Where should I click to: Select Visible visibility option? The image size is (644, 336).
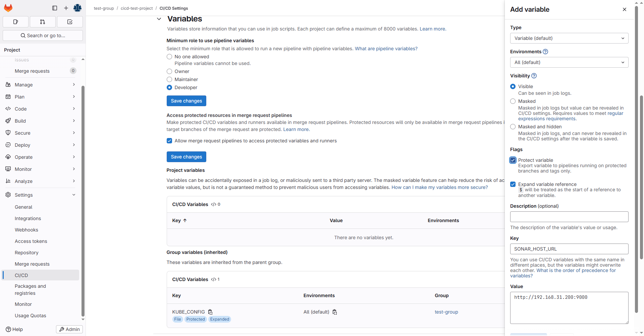tap(513, 86)
